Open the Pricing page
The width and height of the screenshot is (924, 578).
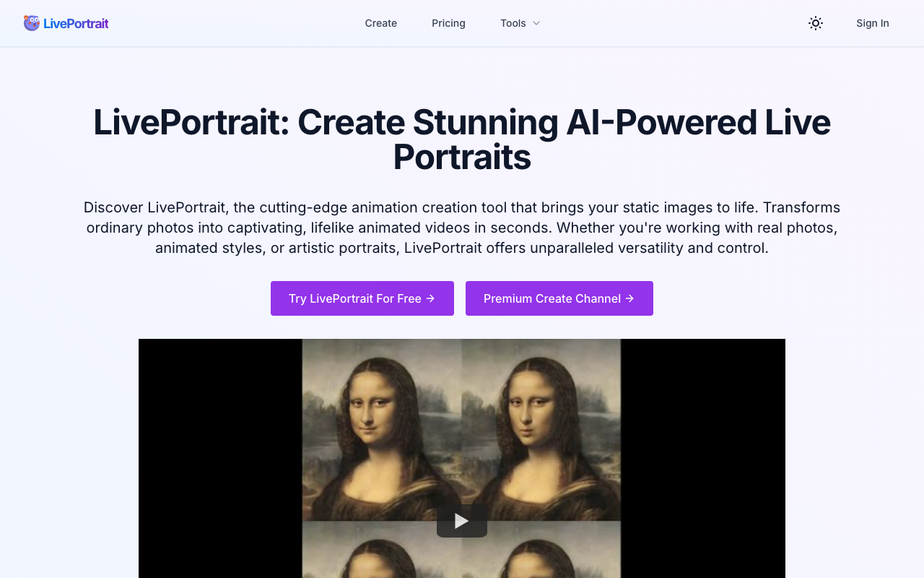pyautogui.click(x=448, y=23)
